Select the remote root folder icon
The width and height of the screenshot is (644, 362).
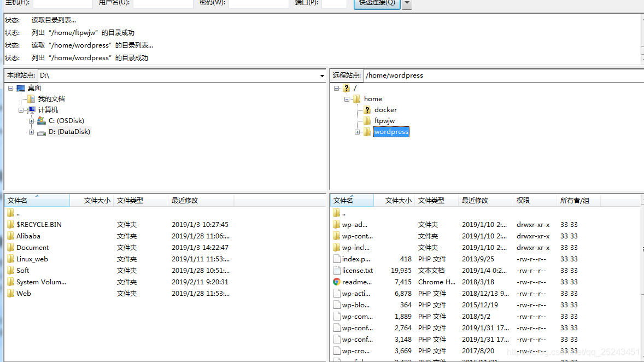coord(347,88)
